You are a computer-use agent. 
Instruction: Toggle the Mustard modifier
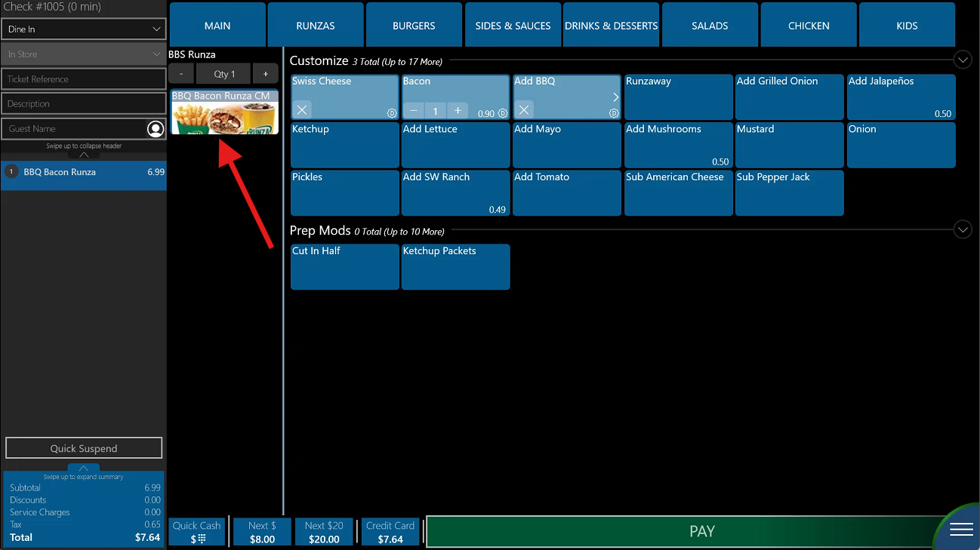point(790,145)
